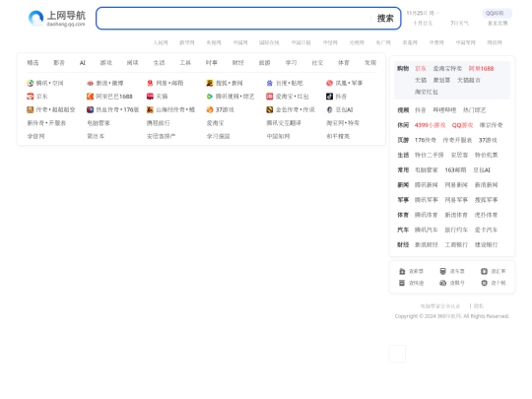The height and width of the screenshot is (399, 532).
Task: Open 4399小游戏 in the 休闲 row
Action: pos(431,125)
